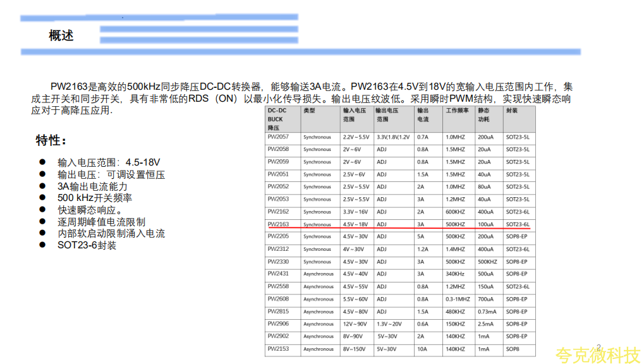Screen dimensions: 644x364
Task: Click the 概述 section heading
Action: pyautogui.click(x=61, y=36)
